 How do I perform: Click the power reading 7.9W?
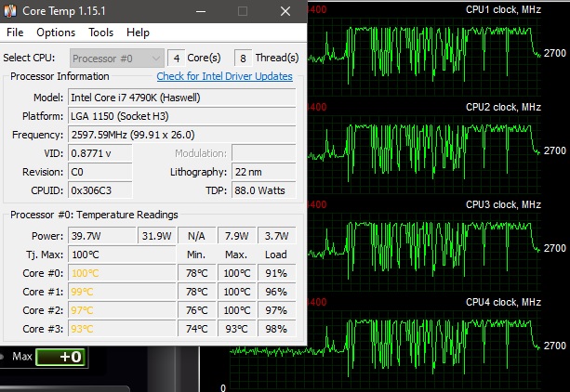236,236
